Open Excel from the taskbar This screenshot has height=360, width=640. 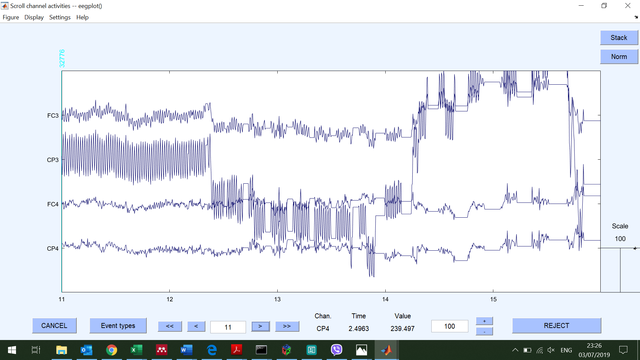tap(136, 350)
